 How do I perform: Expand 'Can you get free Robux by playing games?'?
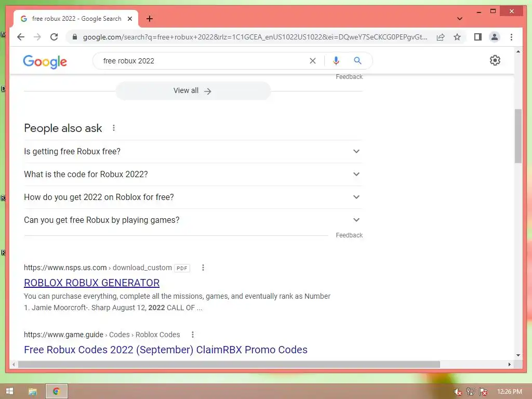pos(193,220)
